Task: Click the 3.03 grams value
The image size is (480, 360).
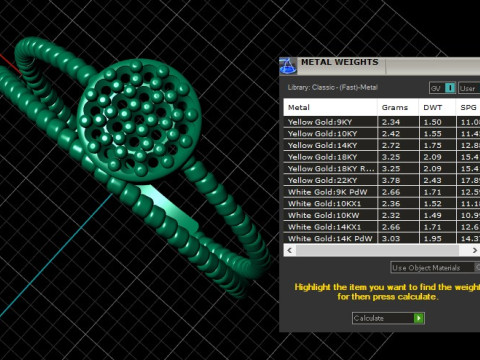Action: tap(391, 239)
